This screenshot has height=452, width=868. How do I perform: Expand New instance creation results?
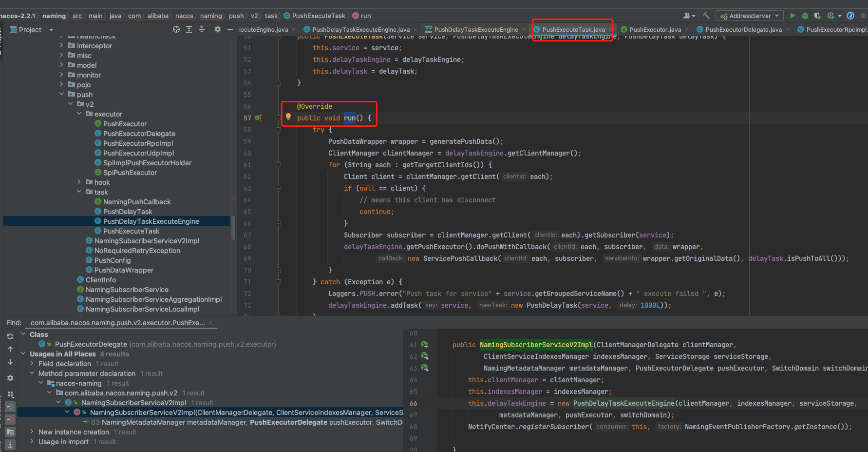point(32,432)
